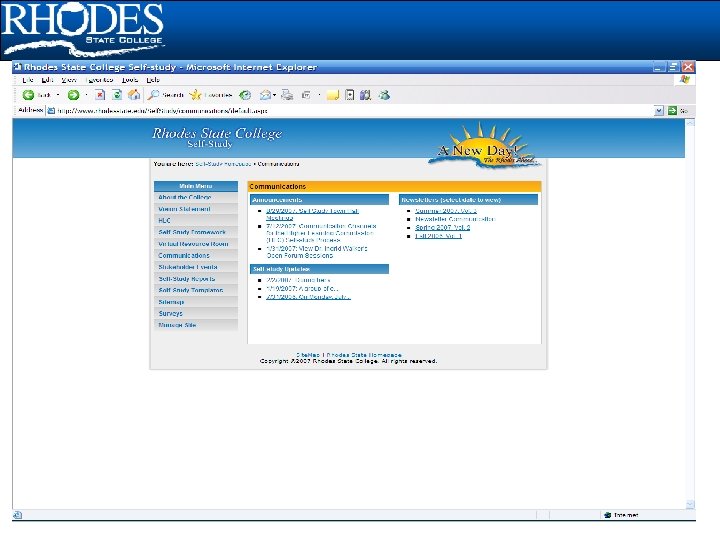Open the Back button history dropdown arrow
The width and height of the screenshot is (720, 540).
pos(58,95)
